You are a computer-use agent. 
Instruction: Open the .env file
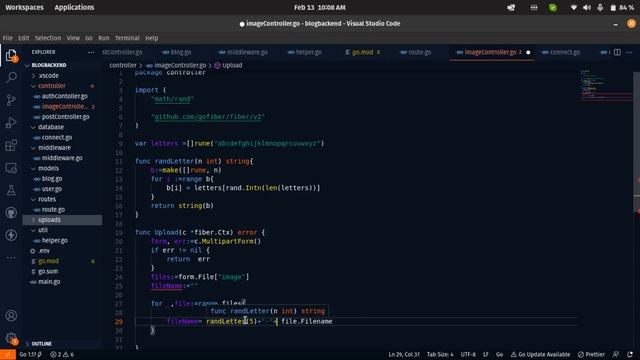(x=44, y=251)
